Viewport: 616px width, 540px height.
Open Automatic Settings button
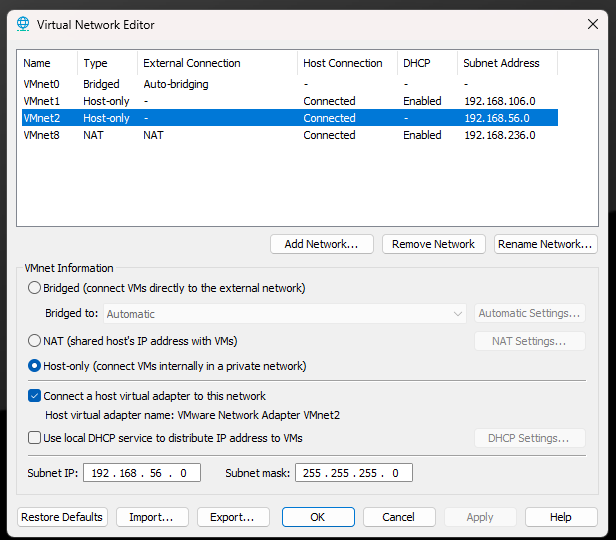click(530, 313)
